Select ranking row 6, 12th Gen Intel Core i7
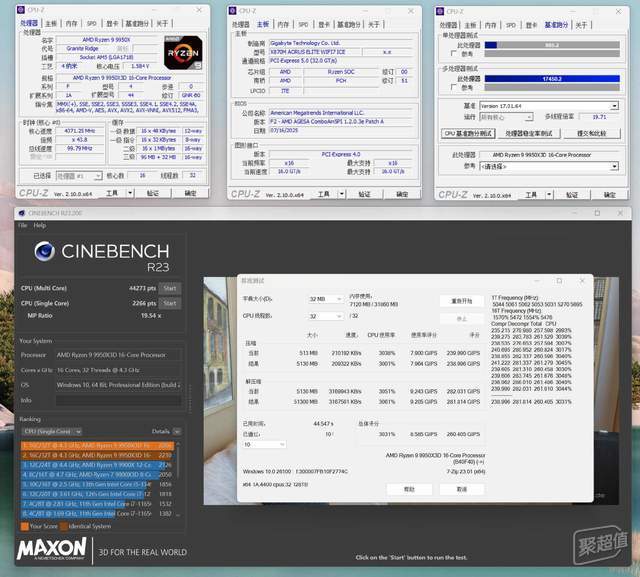This screenshot has width=640, height=577. [x=98, y=494]
